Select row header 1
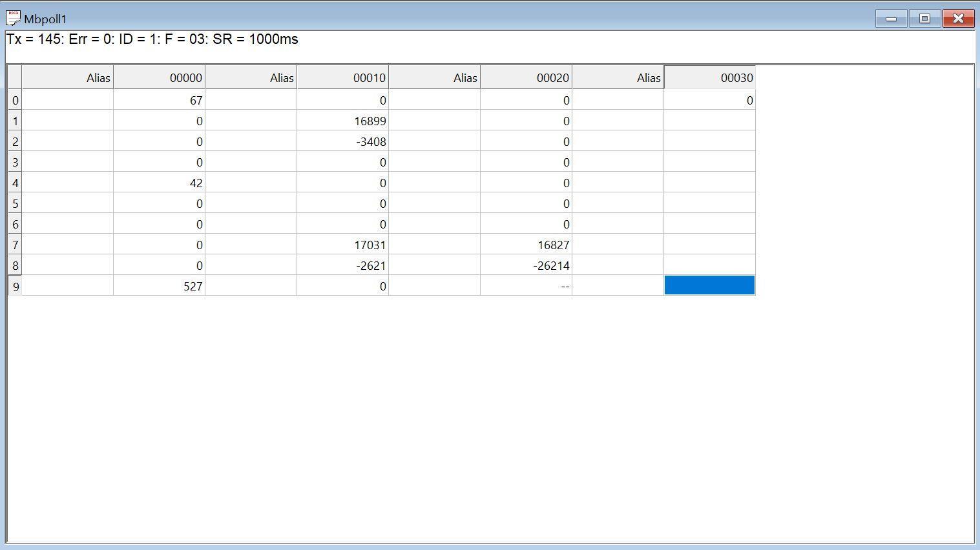Image resolution: width=980 pixels, height=550 pixels. [x=15, y=121]
